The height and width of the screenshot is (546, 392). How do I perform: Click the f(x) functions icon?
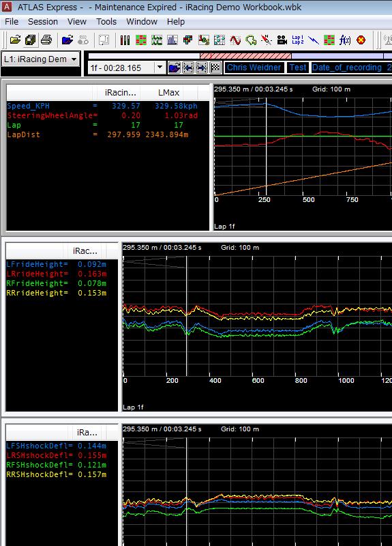click(345, 40)
